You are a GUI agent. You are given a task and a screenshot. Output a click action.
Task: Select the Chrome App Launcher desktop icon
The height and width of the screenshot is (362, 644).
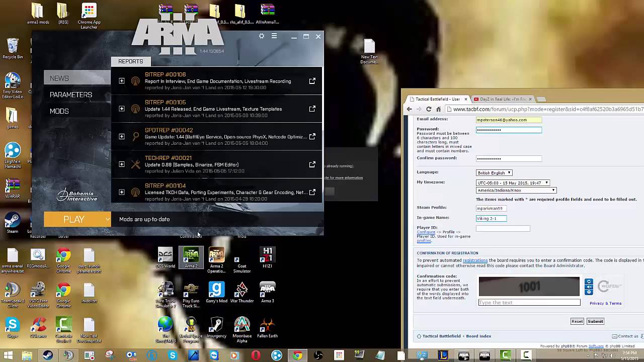[89, 16]
